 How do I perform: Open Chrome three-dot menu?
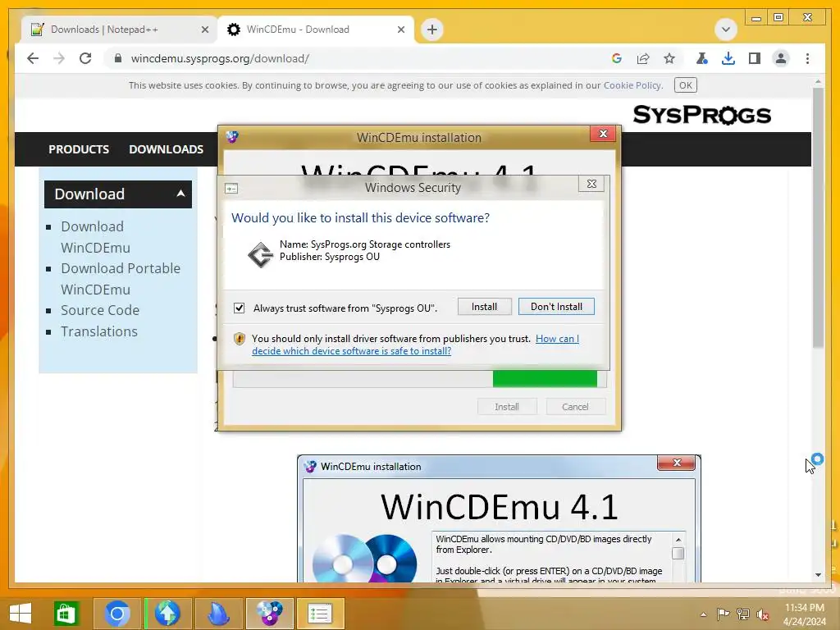pos(807,58)
